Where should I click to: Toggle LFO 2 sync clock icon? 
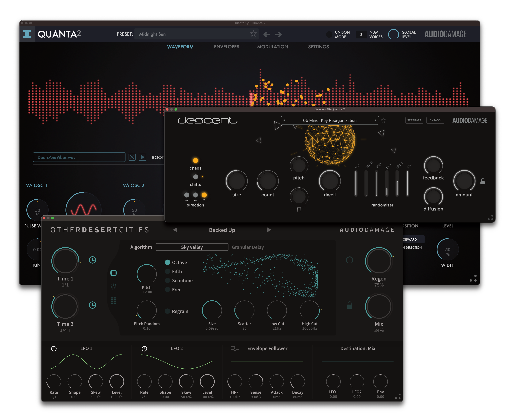144,349
